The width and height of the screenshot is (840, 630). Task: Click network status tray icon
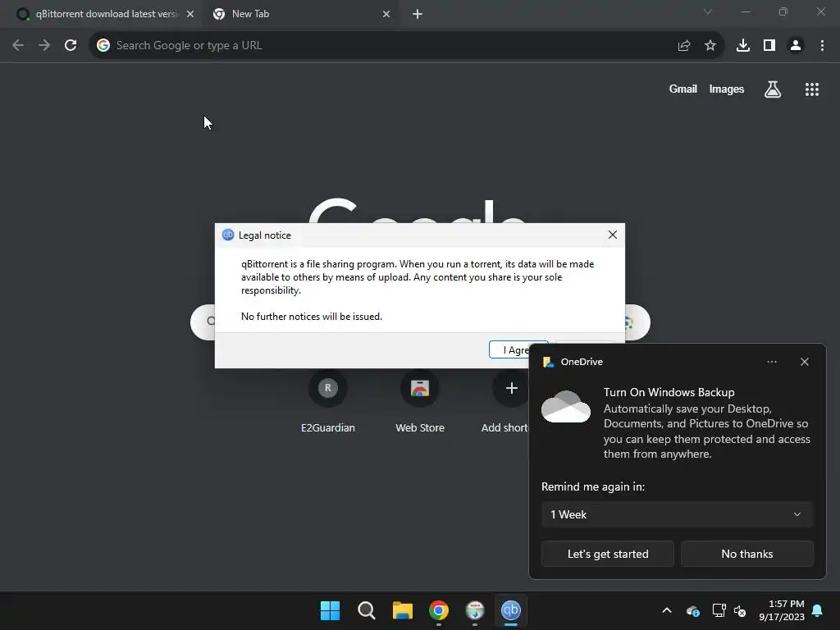[719, 610]
